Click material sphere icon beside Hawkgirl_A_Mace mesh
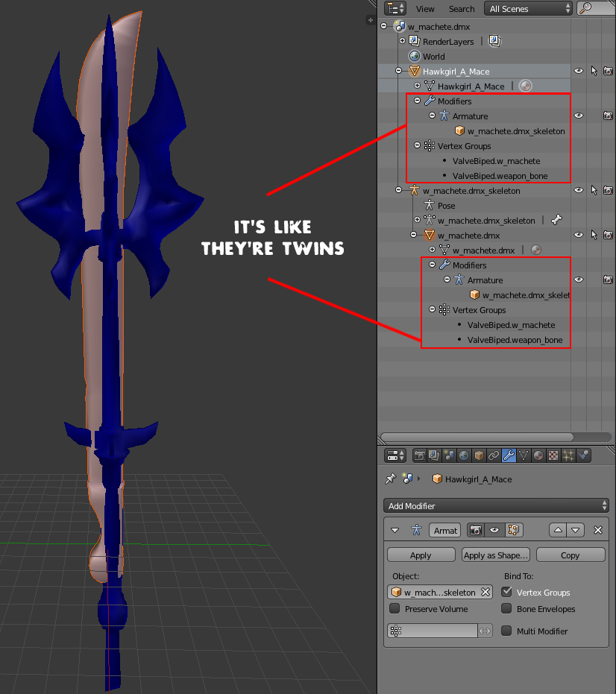This screenshot has width=616, height=694. (x=526, y=86)
